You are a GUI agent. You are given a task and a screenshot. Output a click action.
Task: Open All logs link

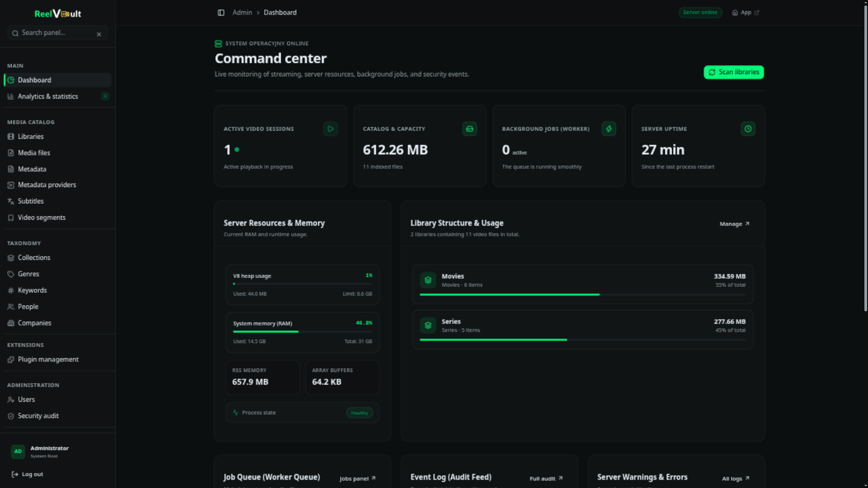tap(736, 479)
